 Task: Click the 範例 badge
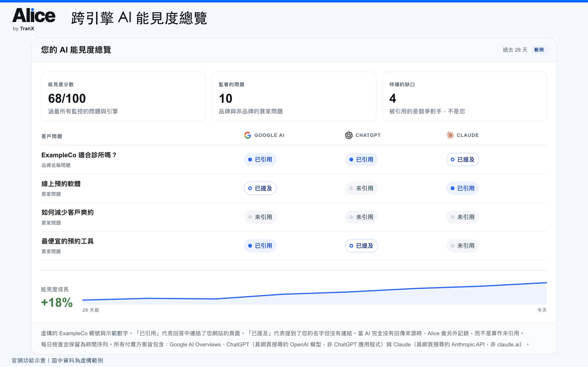point(539,50)
